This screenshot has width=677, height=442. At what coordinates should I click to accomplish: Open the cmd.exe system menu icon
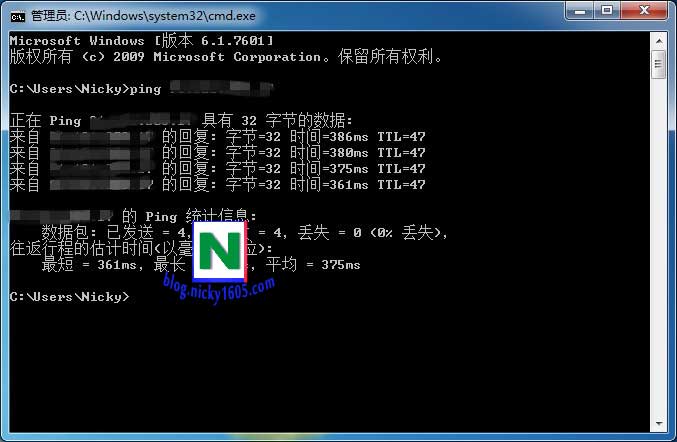pos(18,16)
